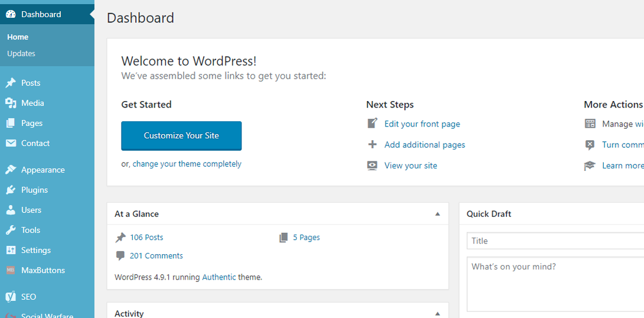This screenshot has height=318, width=644.
Task: Open the 106 Posts link
Action: point(146,238)
